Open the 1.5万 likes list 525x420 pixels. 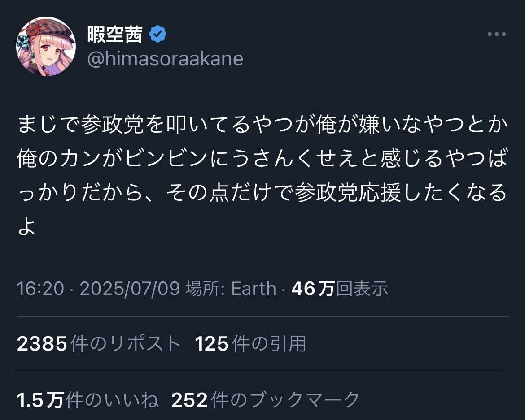(x=87, y=399)
